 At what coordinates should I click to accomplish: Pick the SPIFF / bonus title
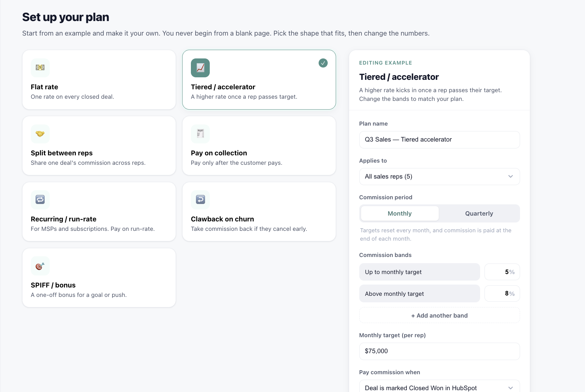pyautogui.click(x=53, y=285)
